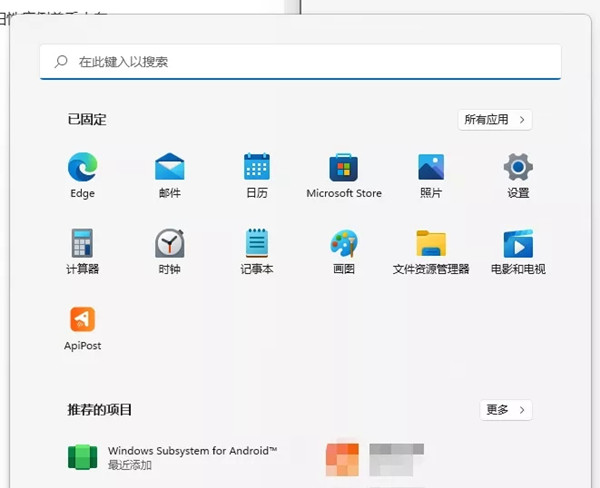The width and height of the screenshot is (600, 488).
Task: Click the search magnifier icon
Action: click(61, 62)
